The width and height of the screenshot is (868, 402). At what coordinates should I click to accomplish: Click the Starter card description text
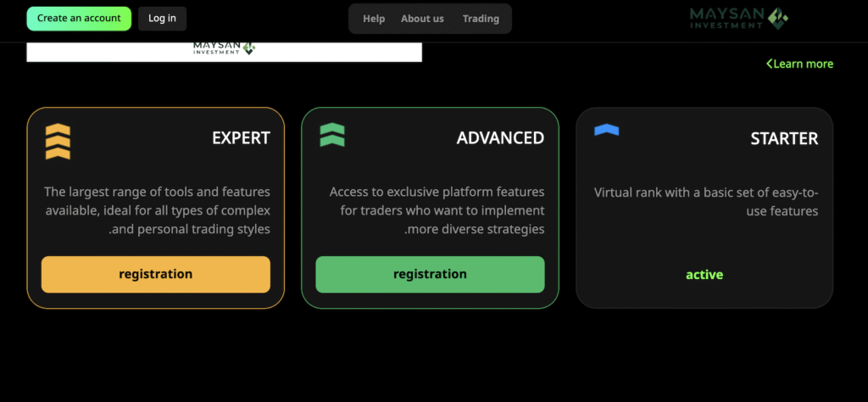click(705, 202)
